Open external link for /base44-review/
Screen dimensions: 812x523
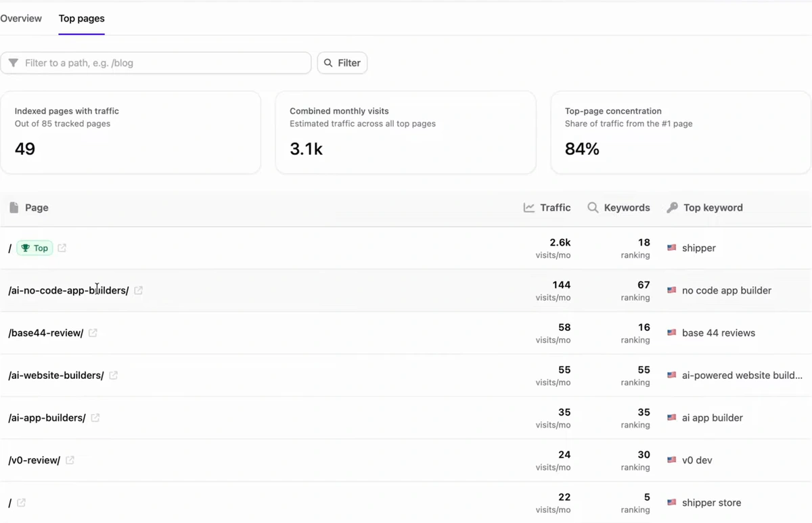click(x=93, y=333)
